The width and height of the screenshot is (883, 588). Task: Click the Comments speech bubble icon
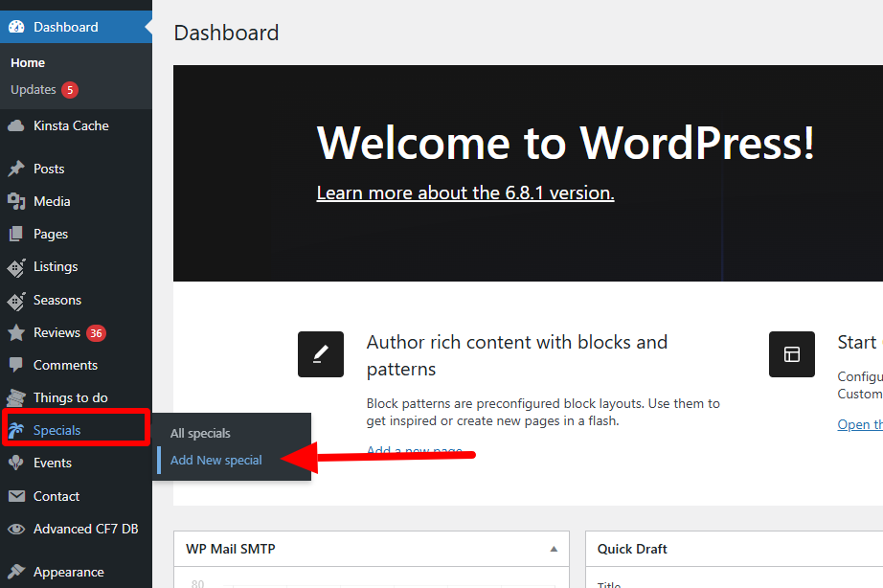(16, 365)
